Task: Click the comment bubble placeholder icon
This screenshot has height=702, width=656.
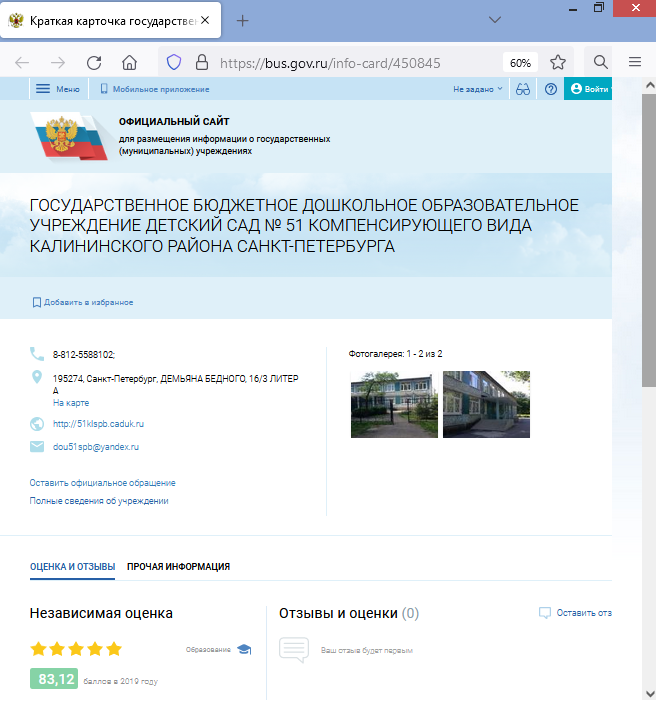Action: pyautogui.click(x=294, y=650)
